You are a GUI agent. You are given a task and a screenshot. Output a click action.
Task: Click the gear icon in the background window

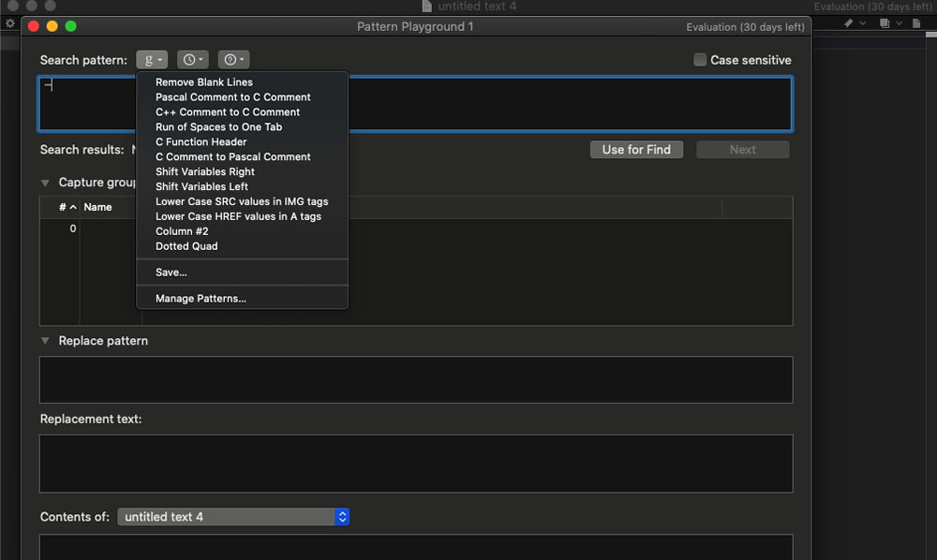tap(10, 23)
